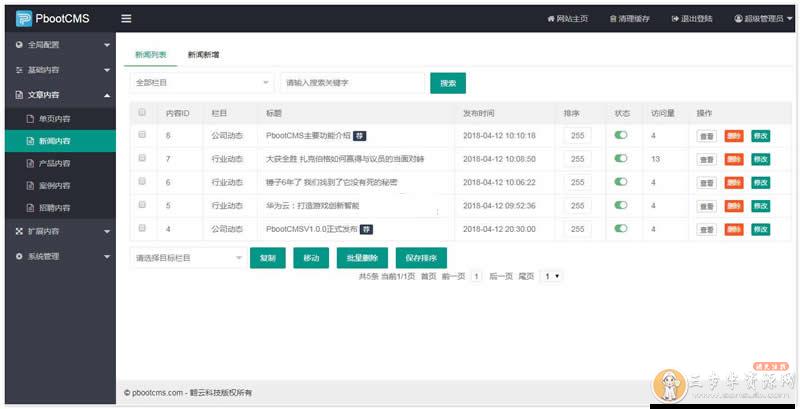The width and height of the screenshot is (800, 409).
Task: Tick checkbox for row with ID 7
Action: click(142, 157)
